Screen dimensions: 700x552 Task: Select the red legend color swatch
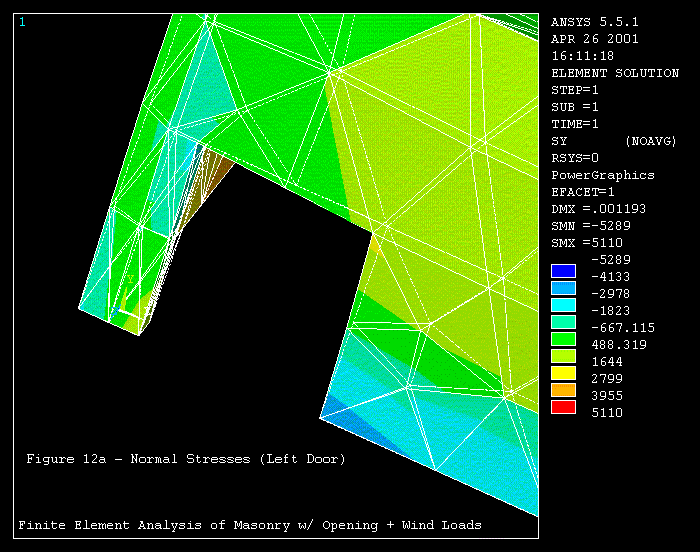click(564, 406)
